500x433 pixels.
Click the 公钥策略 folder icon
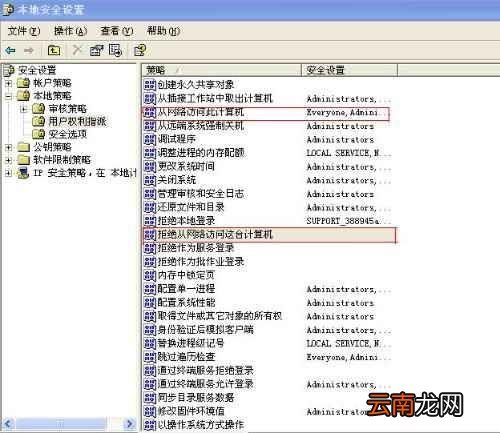23,147
